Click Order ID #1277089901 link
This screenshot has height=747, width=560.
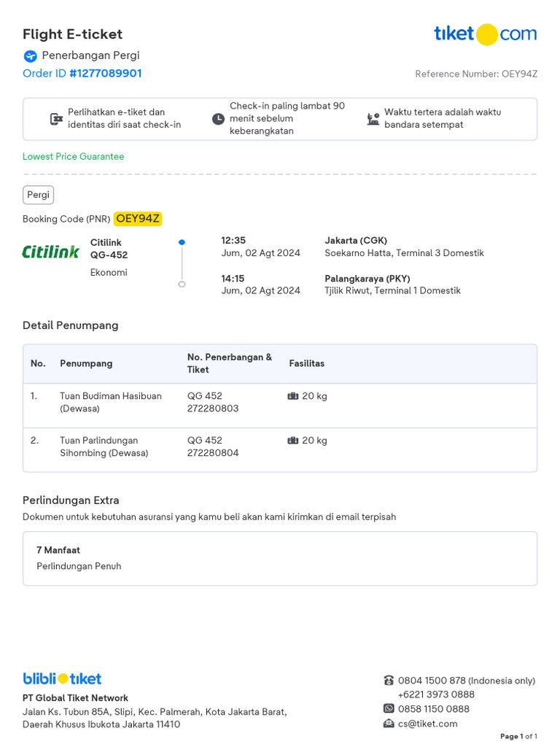(82, 73)
